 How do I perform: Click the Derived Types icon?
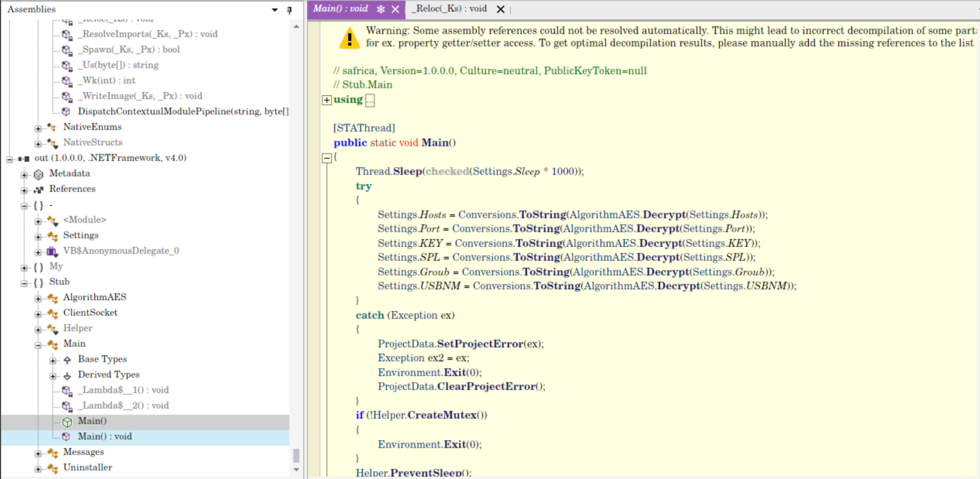point(67,375)
